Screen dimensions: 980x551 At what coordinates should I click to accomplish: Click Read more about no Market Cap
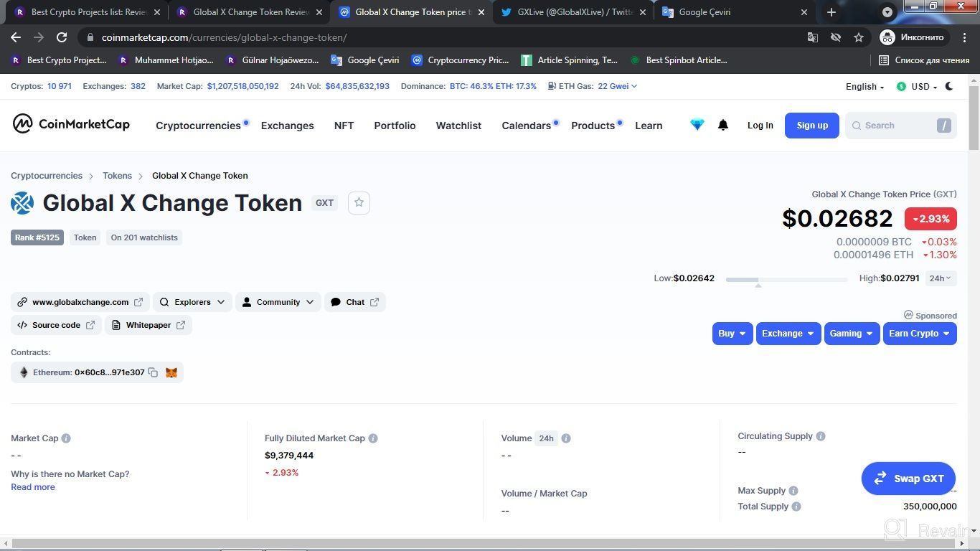pyautogui.click(x=33, y=487)
